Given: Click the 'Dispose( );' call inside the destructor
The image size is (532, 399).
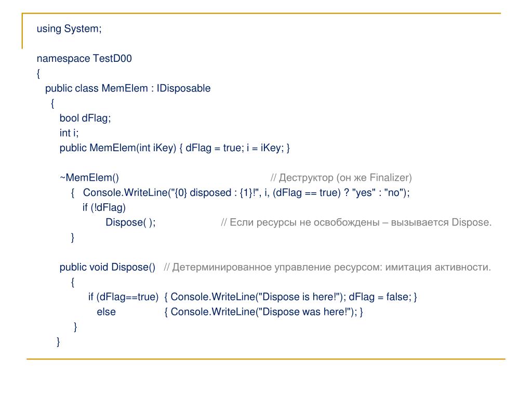Looking at the screenshot, I should tap(130, 222).
